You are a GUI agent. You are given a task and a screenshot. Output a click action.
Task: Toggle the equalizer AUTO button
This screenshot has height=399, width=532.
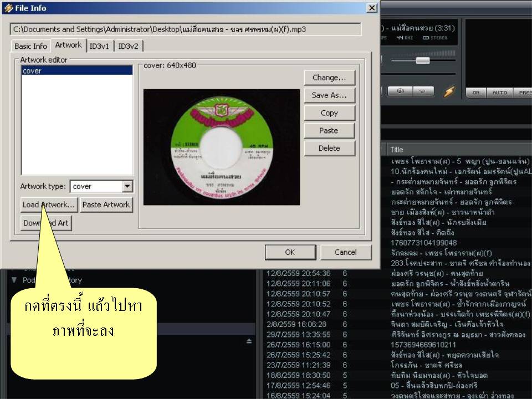coord(499,93)
